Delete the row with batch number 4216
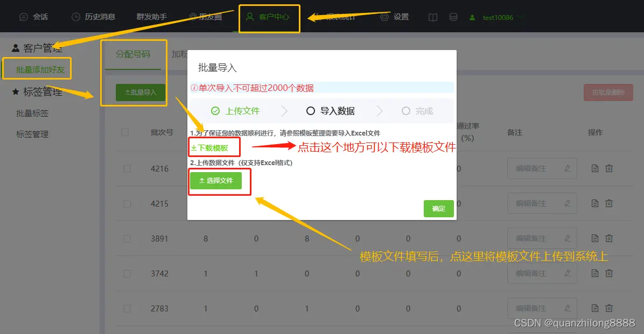This screenshot has height=334, width=644. point(609,168)
